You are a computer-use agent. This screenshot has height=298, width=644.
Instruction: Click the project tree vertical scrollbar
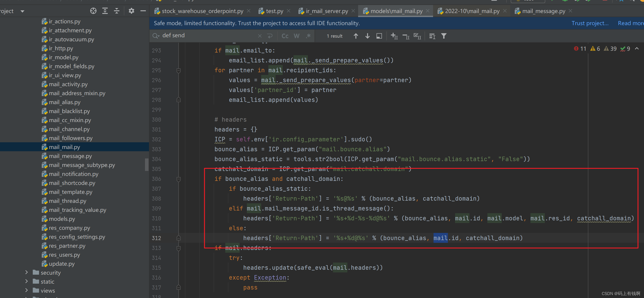[147, 164]
